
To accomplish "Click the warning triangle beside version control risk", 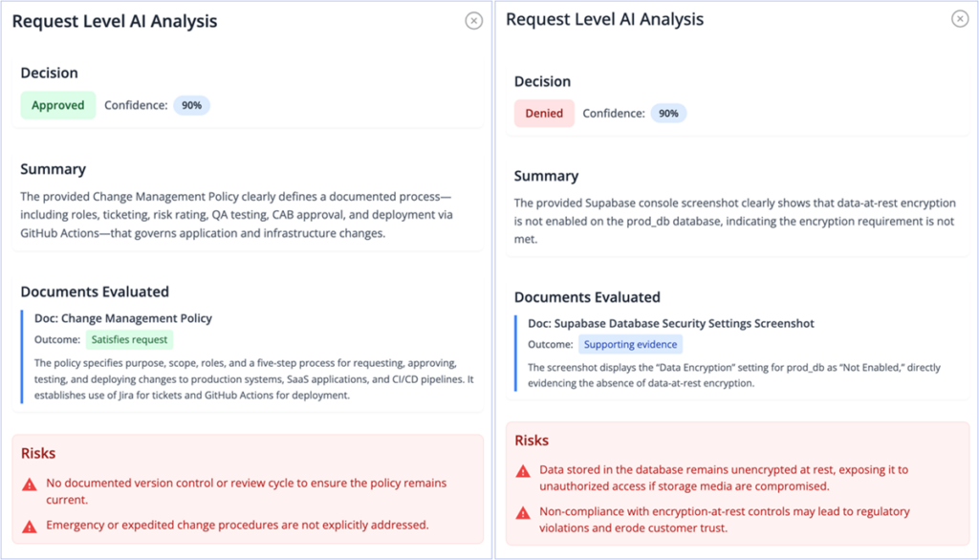I will pos(28,483).
